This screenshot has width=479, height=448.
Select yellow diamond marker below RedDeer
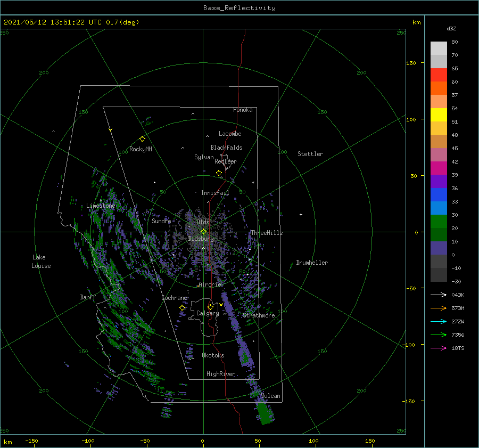click(219, 173)
